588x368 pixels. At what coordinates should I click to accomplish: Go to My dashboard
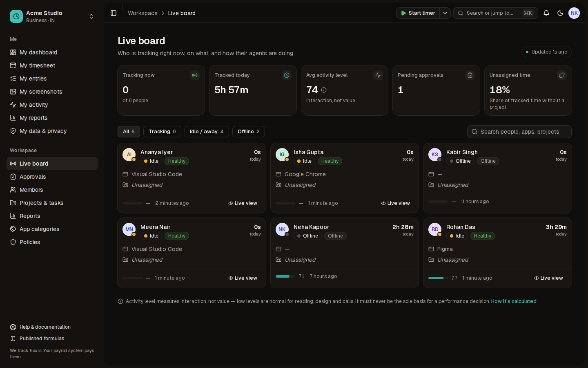point(52,52)
